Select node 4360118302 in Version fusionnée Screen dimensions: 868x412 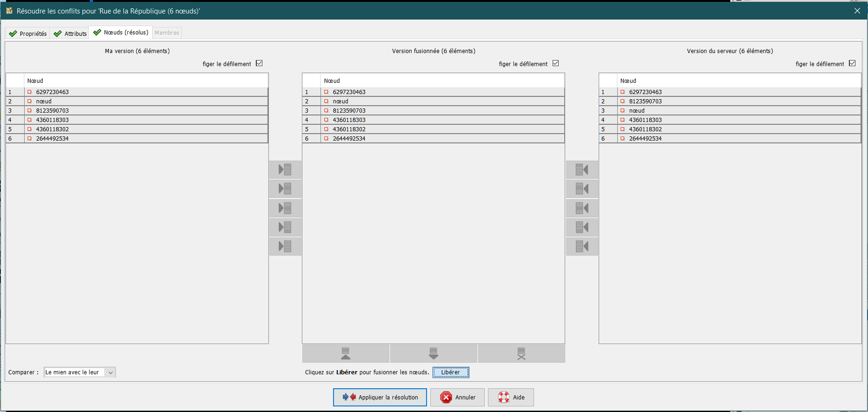tap(434, 129)
